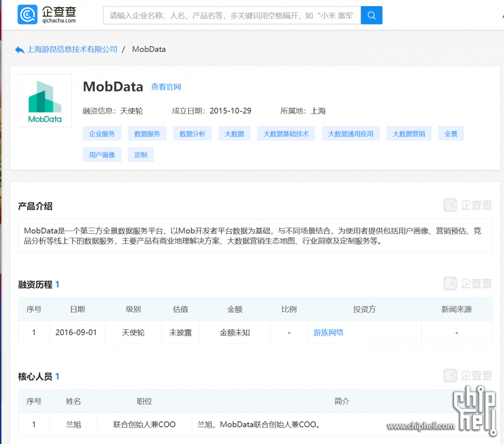Select the 用户画像 tag
This screenshot has width=504, height=444.
point(102,155)
